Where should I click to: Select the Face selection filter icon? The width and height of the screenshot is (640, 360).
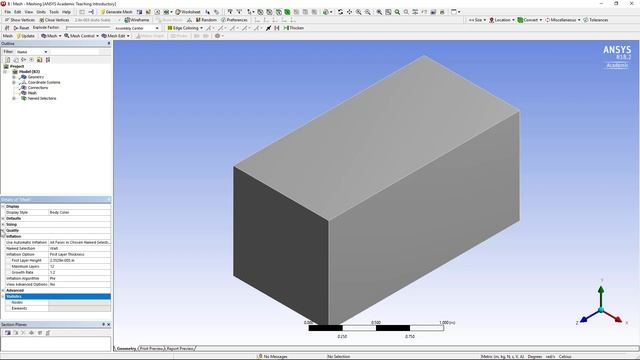click(x=278, y=12)
